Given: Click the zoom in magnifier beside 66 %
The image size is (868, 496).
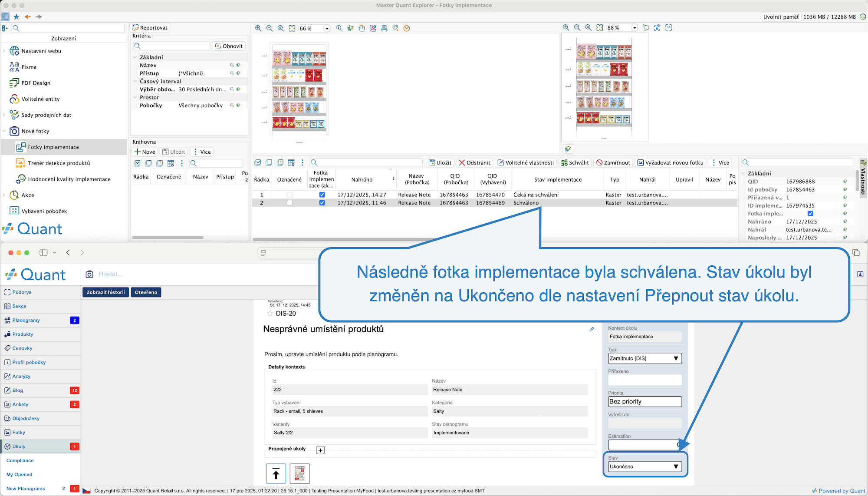Looking at the screenshot, I should (258, 28).
